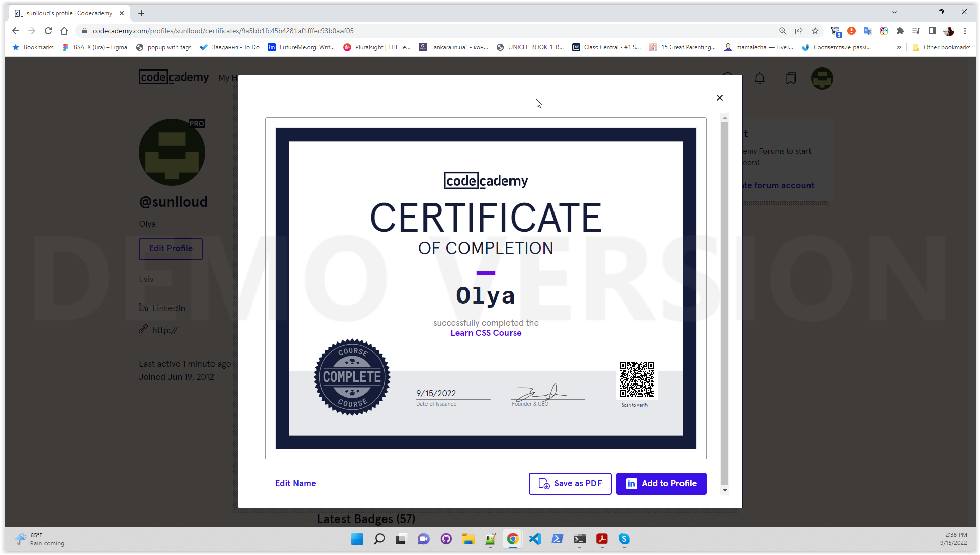The height and width of the screenshot is (555, 980).
Task: Open the bookmarks icon in Codecademy header
Action: tap(791, 78)
